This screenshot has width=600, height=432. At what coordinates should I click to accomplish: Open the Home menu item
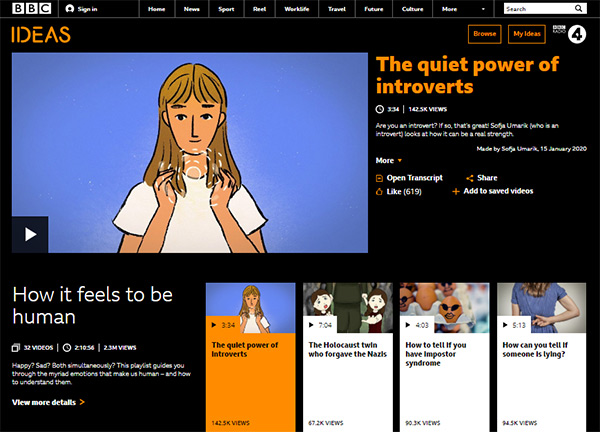tap(157, 9)
